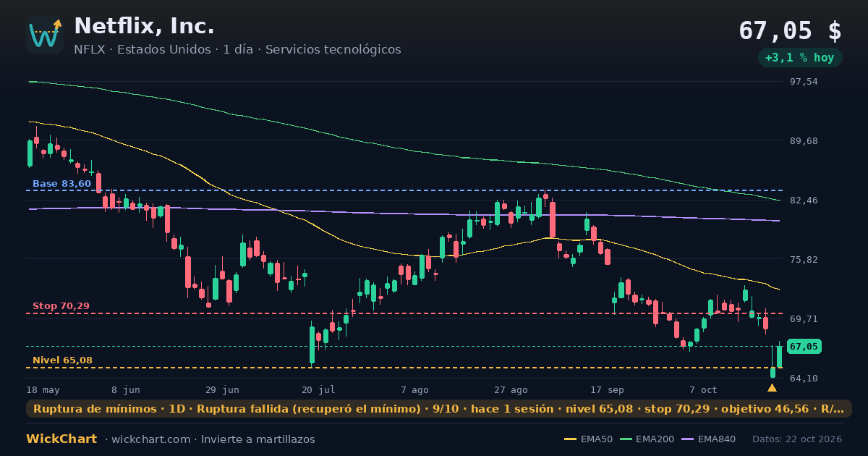Click the Base 83,60 level label
The image size is (868, 456).
(61, 184)
